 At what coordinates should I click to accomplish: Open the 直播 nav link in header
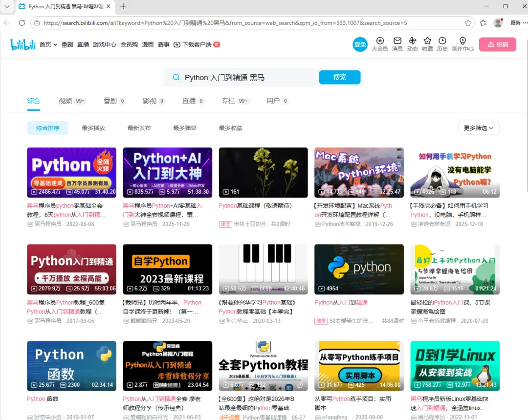83,44
